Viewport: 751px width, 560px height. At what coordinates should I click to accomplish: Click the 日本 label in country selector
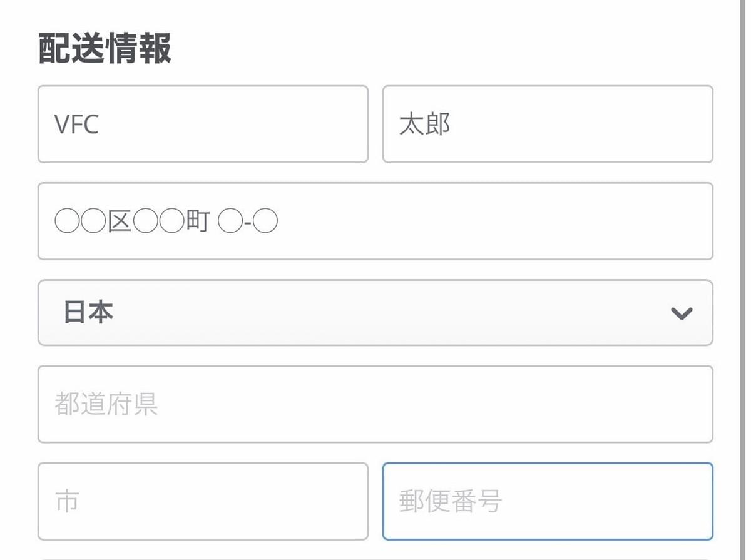click(x=88, y=312)
